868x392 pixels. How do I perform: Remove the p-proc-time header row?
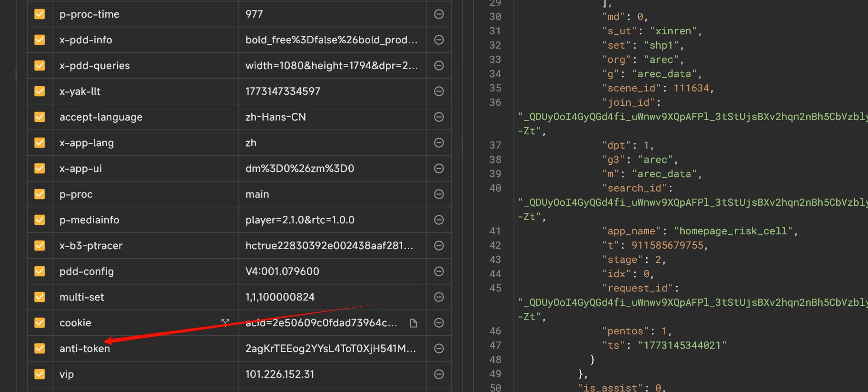[439, 14]
